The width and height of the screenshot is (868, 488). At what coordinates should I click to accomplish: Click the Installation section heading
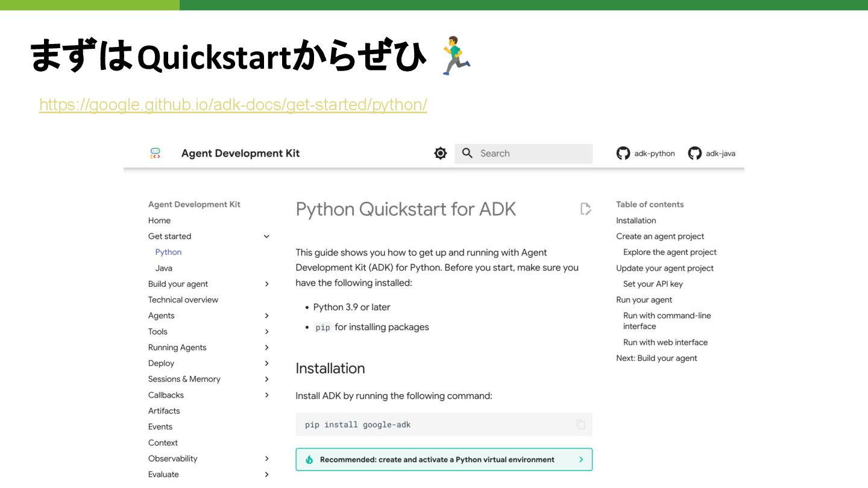coord(330,368)
